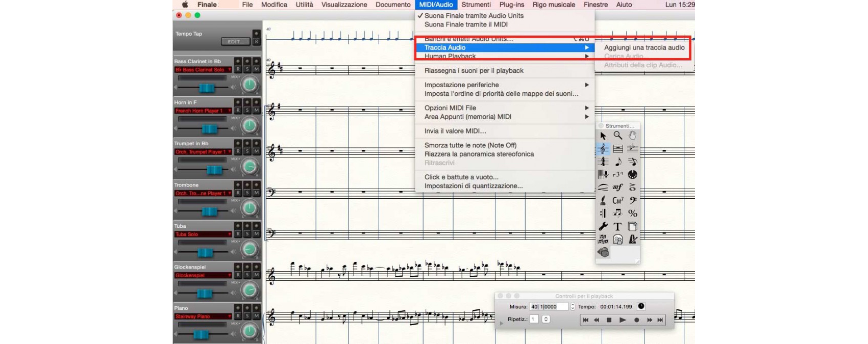
Task: Click the Tuba volume slider handle
Action: click(205, 252)
